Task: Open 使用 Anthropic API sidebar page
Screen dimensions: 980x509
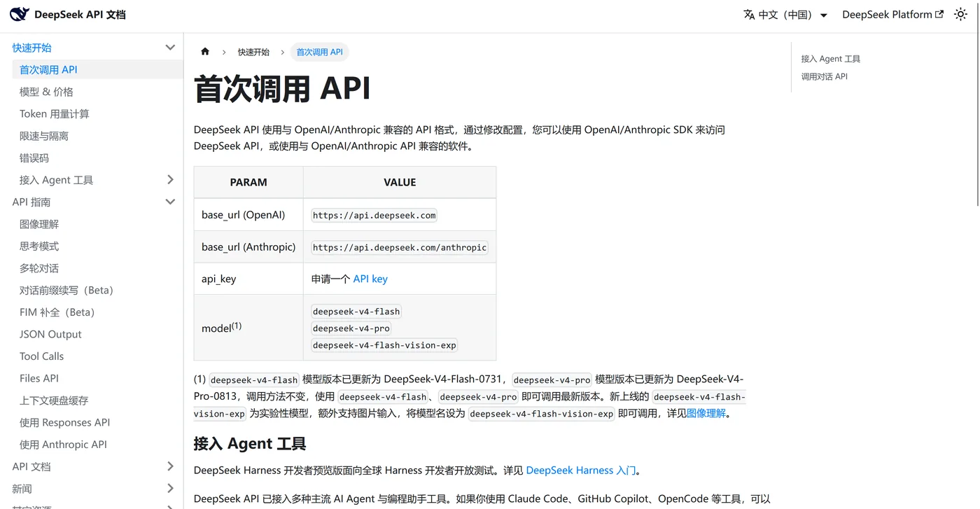Action: click(63, 445)
